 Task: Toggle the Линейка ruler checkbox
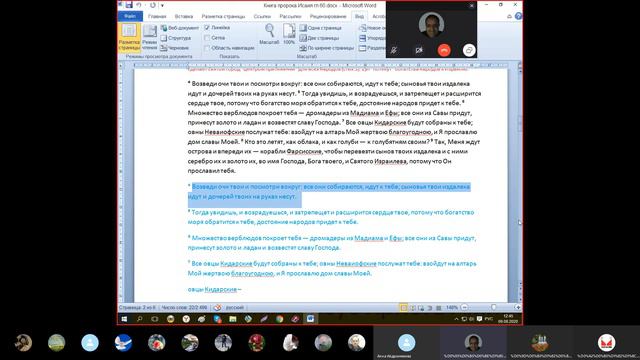click(x=207, y=28)
